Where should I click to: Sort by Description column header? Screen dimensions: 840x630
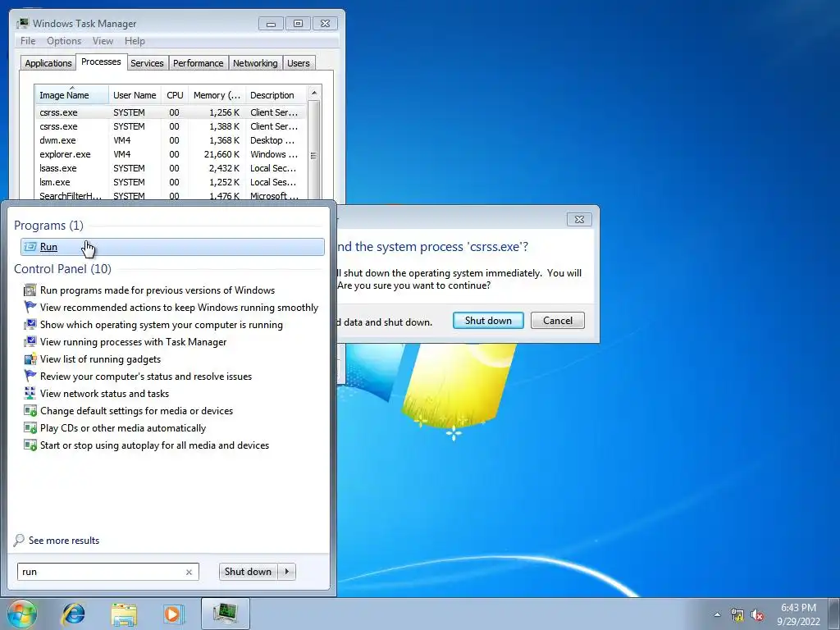point(276,95)
